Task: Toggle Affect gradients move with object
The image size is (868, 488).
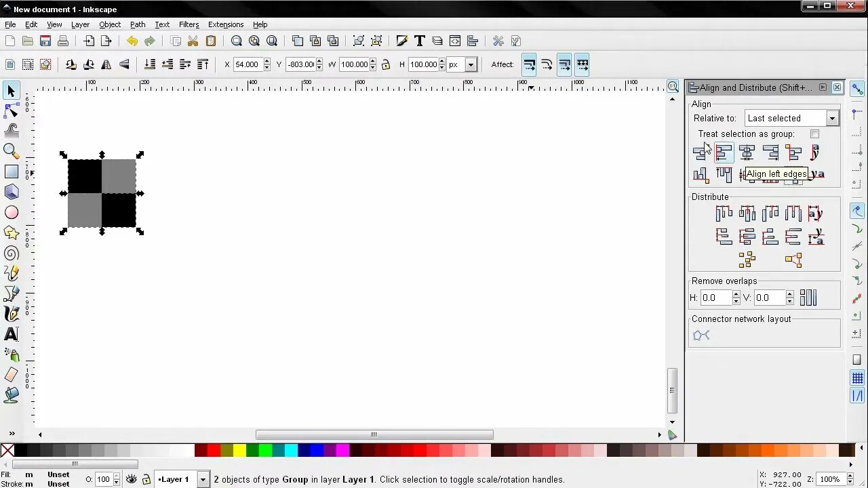Action: pos(565,64)
